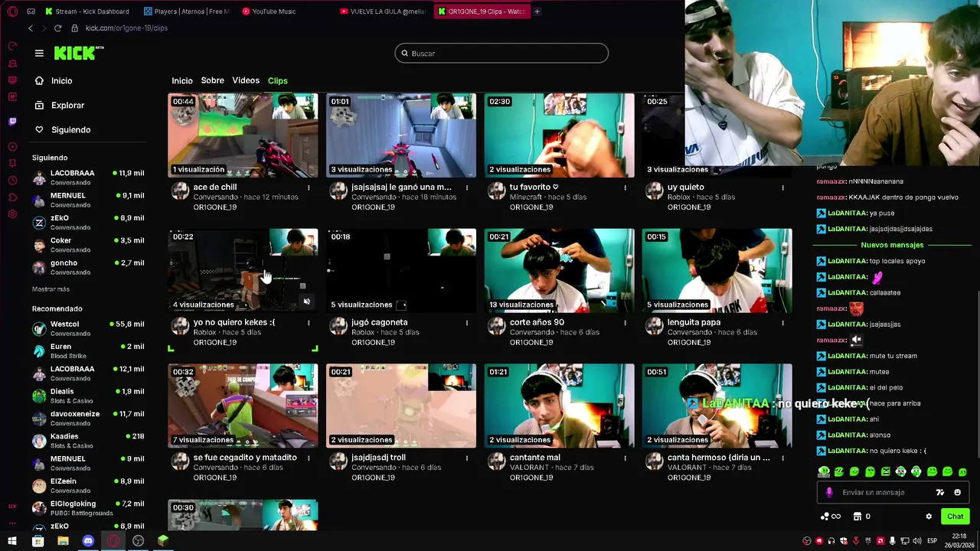Open options for 'cantante mal' clip
The height and width of the screenshot is (551, 980).
click(625, 458)
